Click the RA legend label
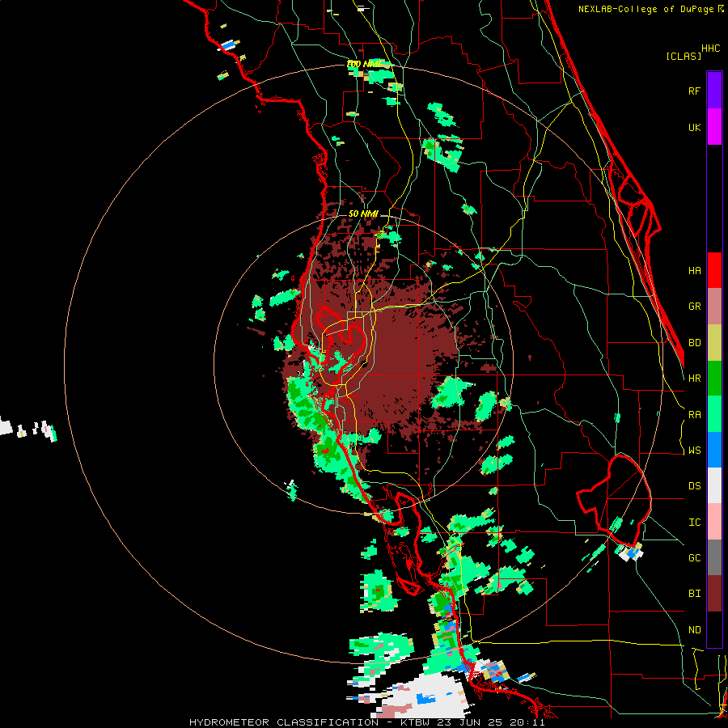 point(694,415)
